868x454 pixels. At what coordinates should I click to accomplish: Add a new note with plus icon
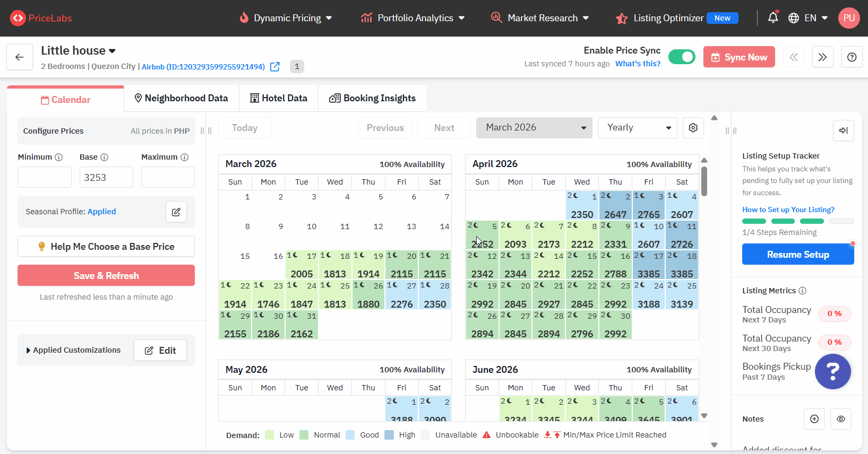tap(814, 419)
